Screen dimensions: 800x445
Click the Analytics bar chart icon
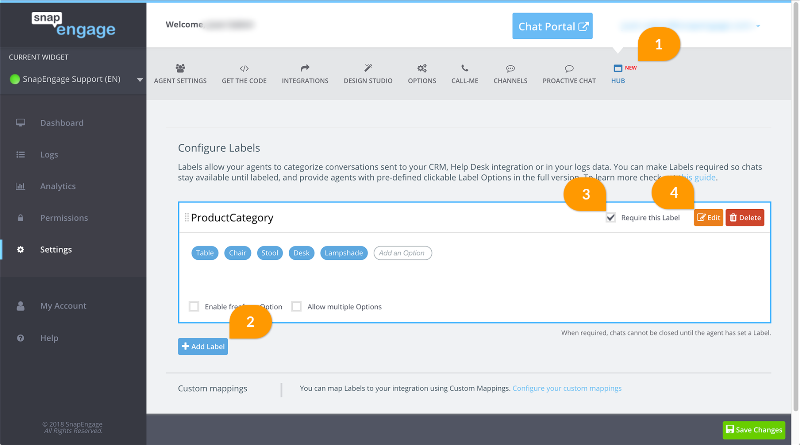(20, 186)
